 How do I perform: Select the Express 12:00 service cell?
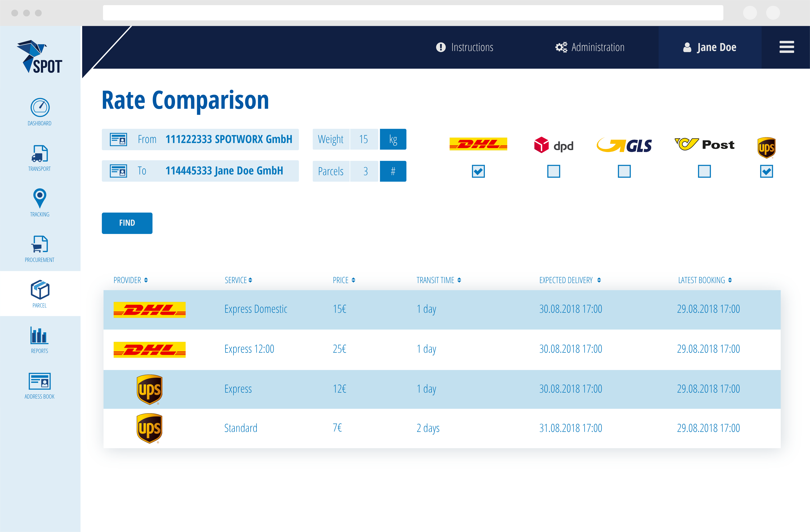click(249, 349)
